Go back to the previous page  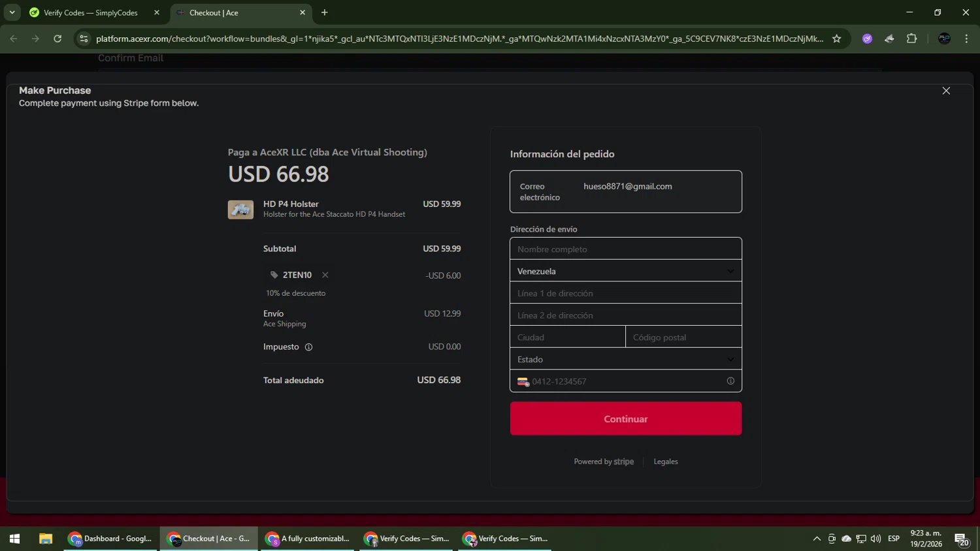[14, 39]
